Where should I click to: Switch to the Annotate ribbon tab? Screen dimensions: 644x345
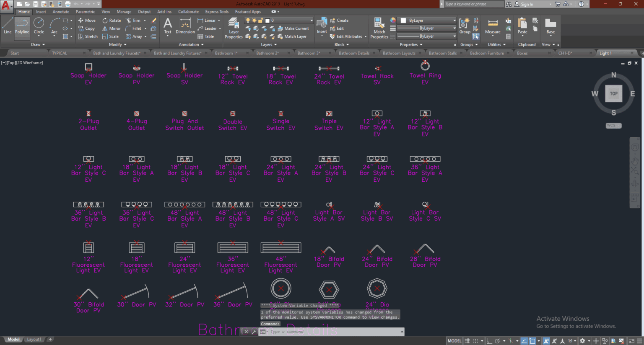pyautogui.click(x=61, y=11)
